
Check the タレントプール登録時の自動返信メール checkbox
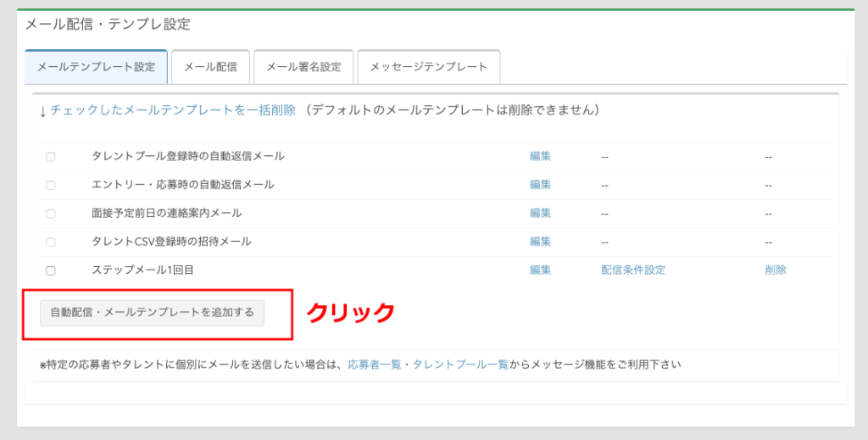pyautogui.click(x=51, y=157)
